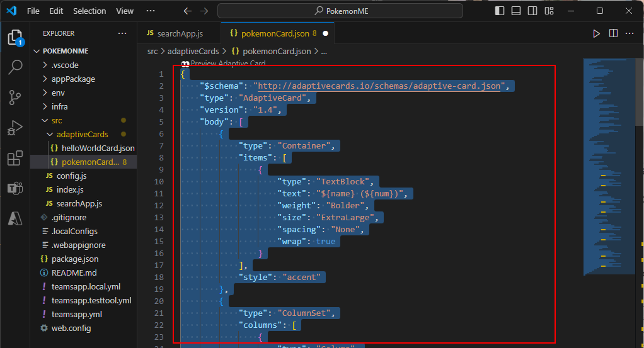Open the Customize Layout icon
Image resolution: width=644 pixels, height=348 pixels.
(549, 11)
